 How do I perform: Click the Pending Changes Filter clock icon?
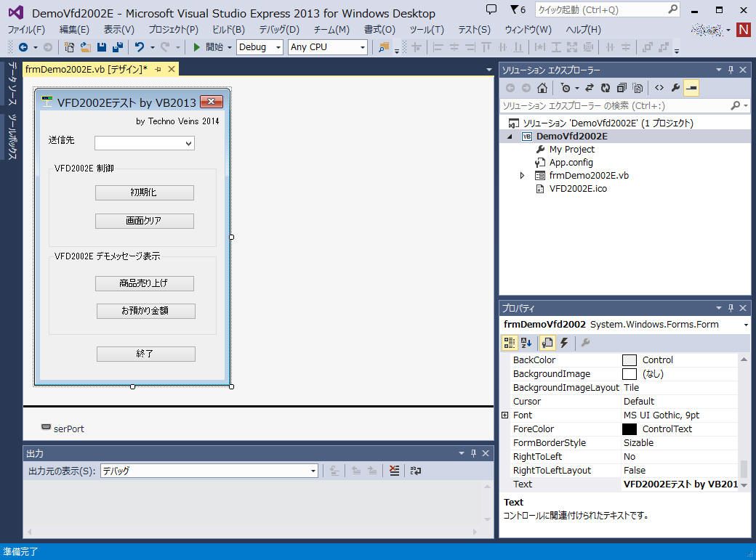pos(566,88)
